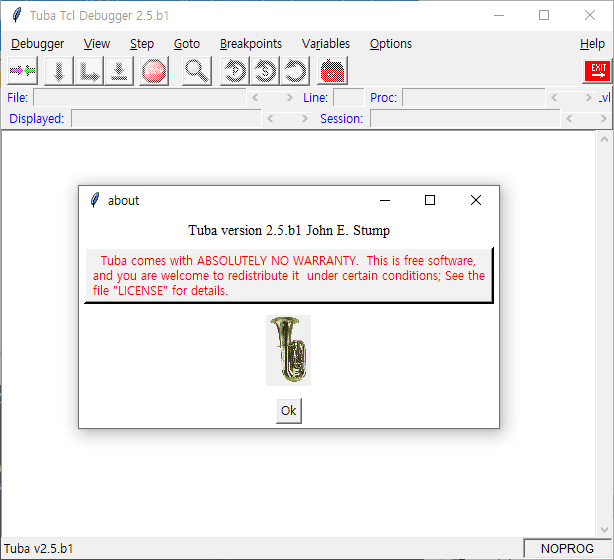
Task: Click the code pane scroll up arrow
Action: [604, 139]
